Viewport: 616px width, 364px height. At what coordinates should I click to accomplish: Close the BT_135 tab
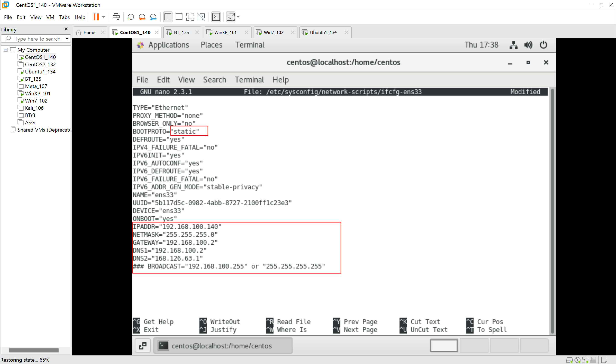coord(197,32)
